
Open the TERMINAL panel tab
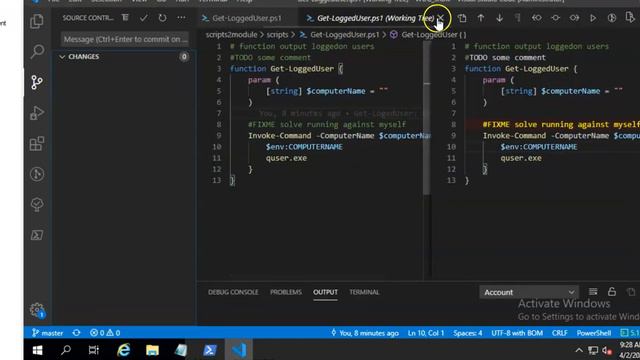click(364, 292)
